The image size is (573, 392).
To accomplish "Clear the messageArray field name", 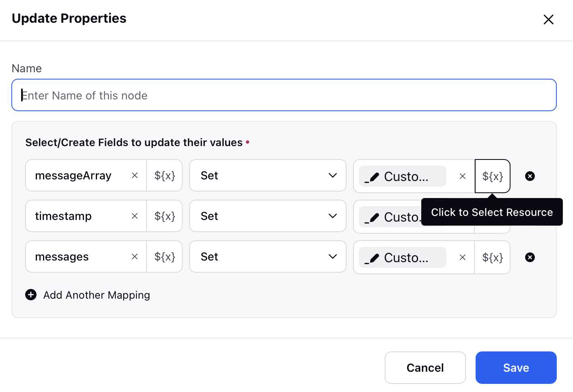I will (135, 175).
